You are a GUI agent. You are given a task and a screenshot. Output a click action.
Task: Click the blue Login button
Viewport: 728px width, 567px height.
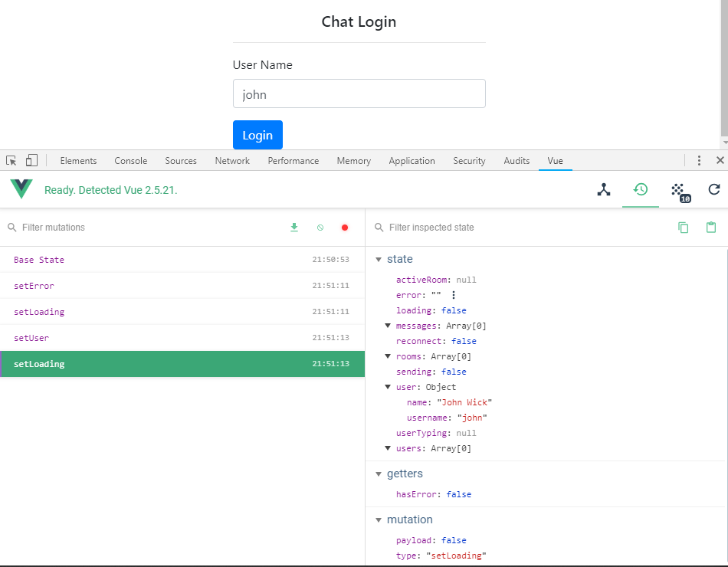257,135
